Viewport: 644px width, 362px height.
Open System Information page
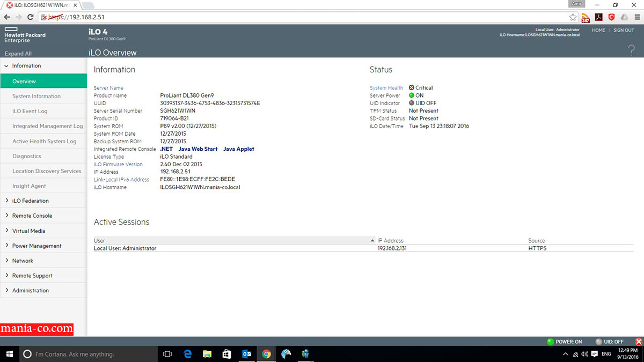(x=43, y=96)
